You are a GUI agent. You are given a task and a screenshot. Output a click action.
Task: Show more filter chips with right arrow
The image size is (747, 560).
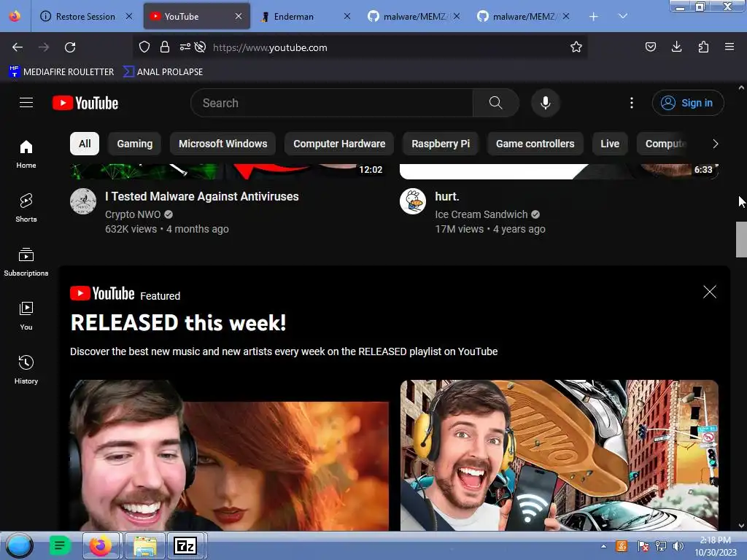(x=715, y=144)
